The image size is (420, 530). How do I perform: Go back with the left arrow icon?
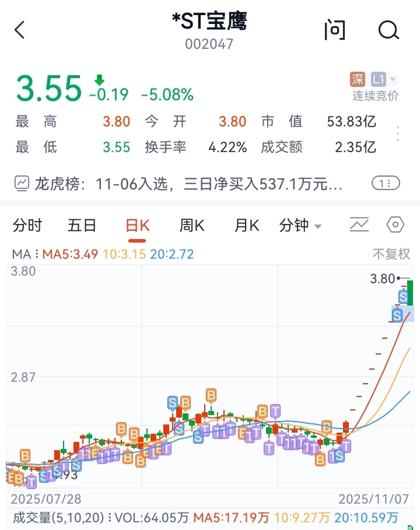[x=20, y=30]
